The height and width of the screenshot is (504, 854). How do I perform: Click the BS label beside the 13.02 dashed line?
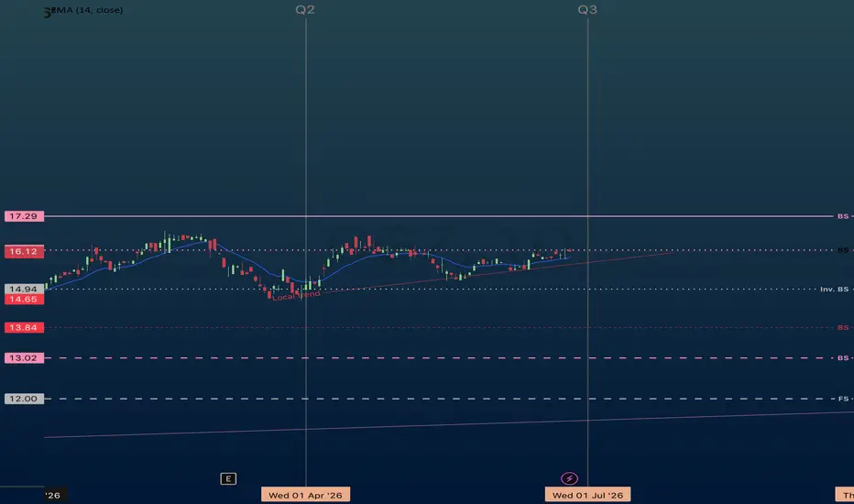coord(843,358)
